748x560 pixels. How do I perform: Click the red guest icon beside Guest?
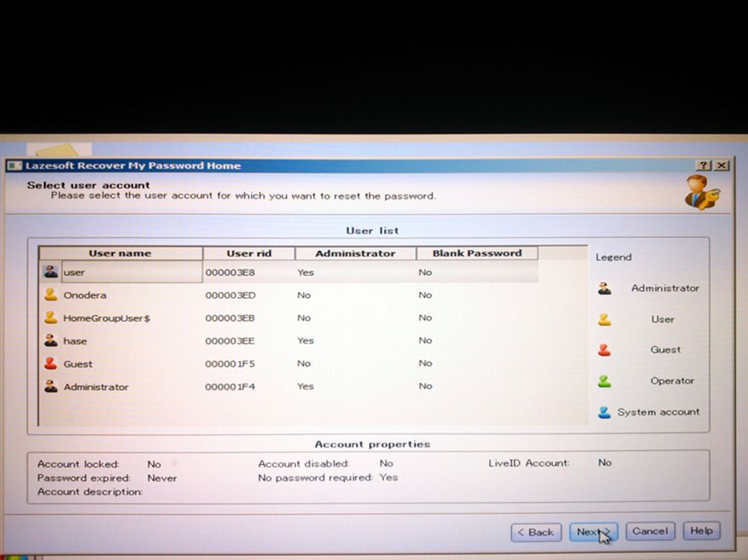coord(51,363)
